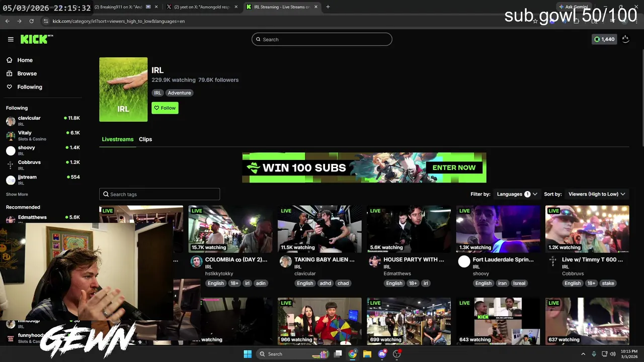Open Fort Lauderdale Sprin... stream thumbnail

tap(498, 229)
